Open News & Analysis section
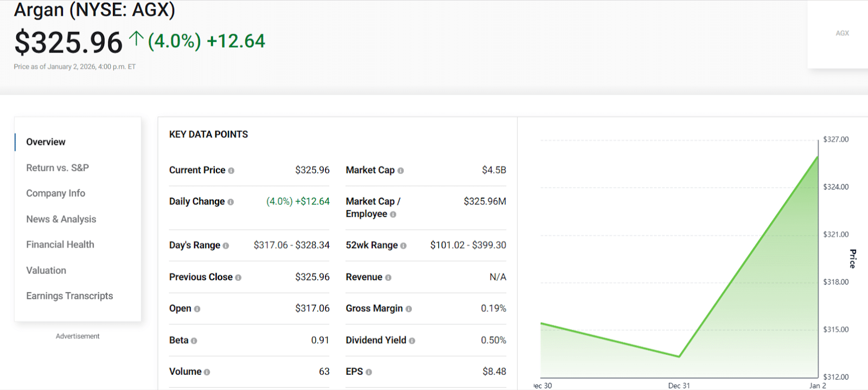Image resolution: width=868 pixels, height=390 pixels. coord(61,219)
